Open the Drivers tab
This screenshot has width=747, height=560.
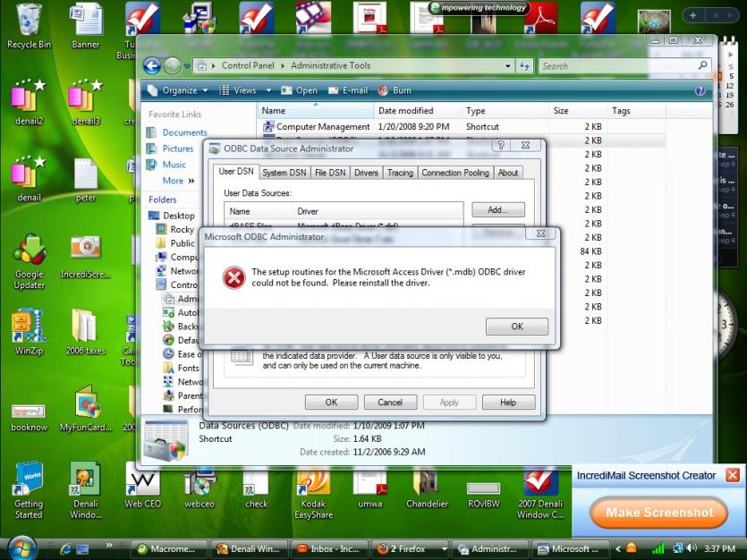pos(366,173)
